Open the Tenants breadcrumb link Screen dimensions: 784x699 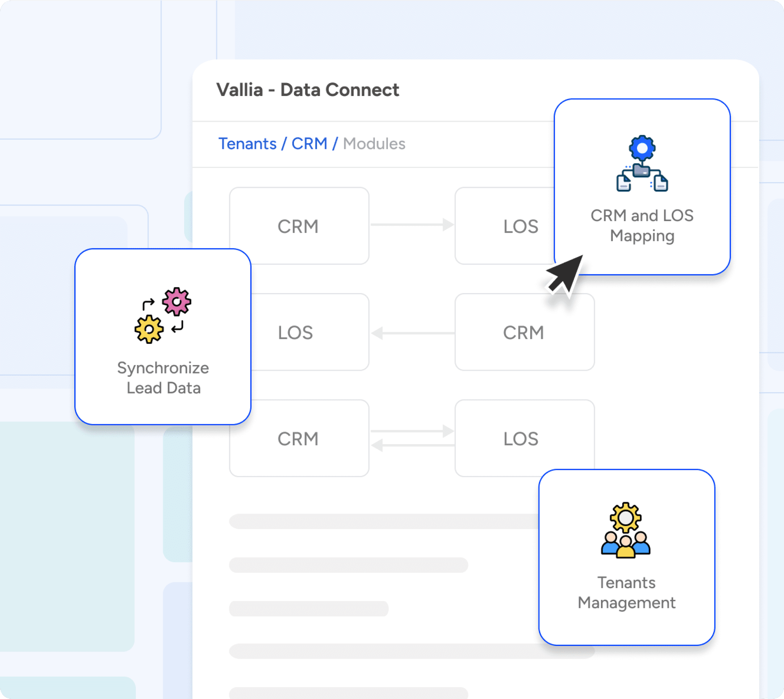tap(247, 143)
